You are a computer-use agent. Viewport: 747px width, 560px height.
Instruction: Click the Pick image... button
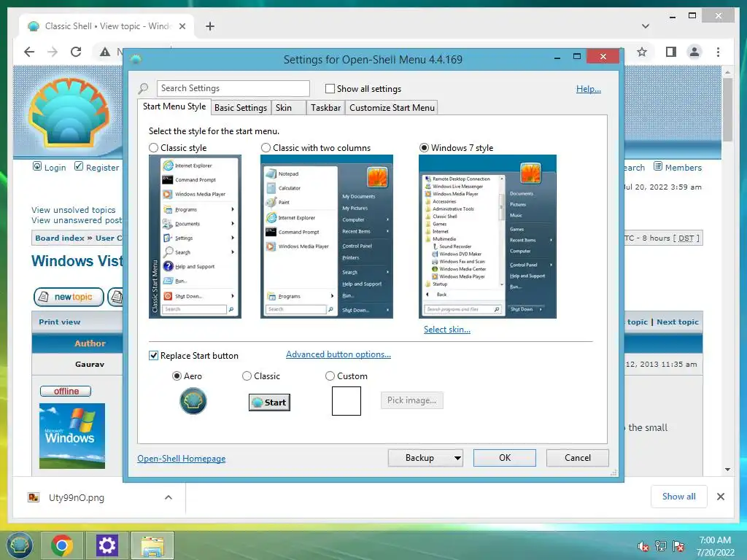[x=411, y=400]
